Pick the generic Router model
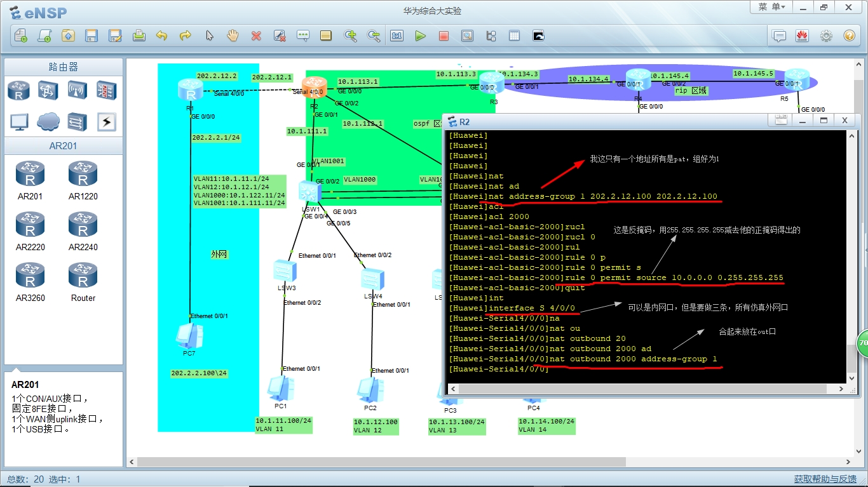The width and height of the screenshot is (868, 487). coord(83,281)
